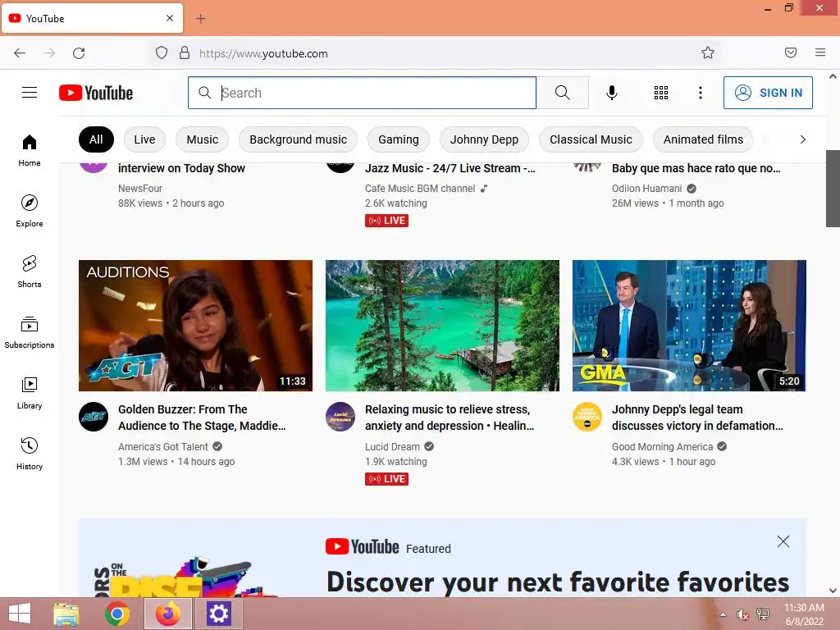840x630 pixels.
Task: Open the Pocket save icon
Action: click(x=791, y=52)
